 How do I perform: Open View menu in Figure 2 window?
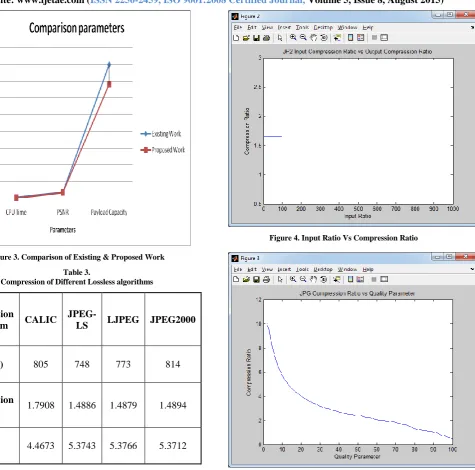coord(267,27)
